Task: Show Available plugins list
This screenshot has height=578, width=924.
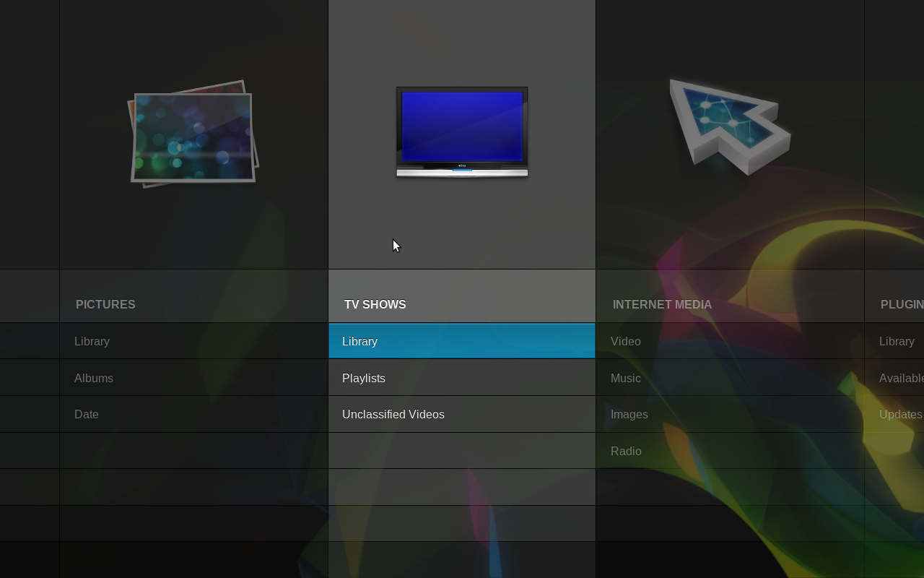Action: click(x=901, y=378)
